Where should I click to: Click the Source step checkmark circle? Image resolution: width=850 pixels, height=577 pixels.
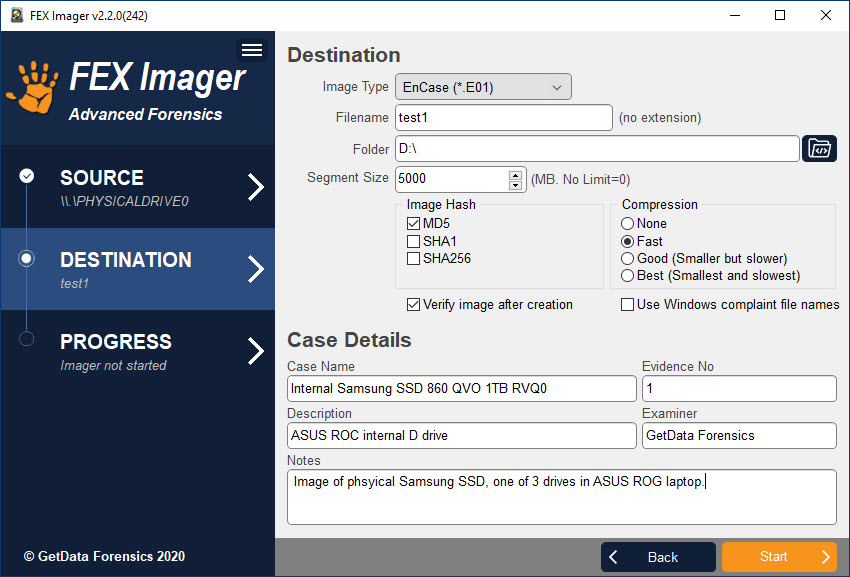click(27, 176)
